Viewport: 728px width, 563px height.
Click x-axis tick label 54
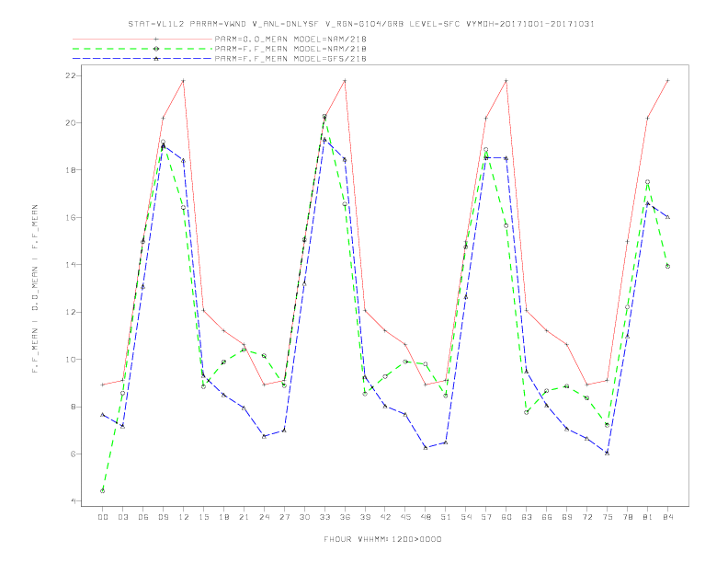tap(466, 517)
